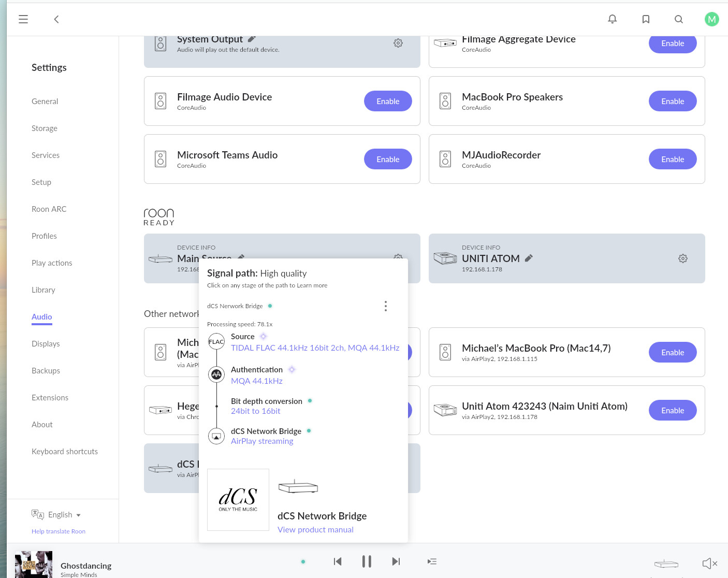Image resolution: width=728 pixels, height=578 pixels.
Task: Open General settings section
Action: coord(45,102)
